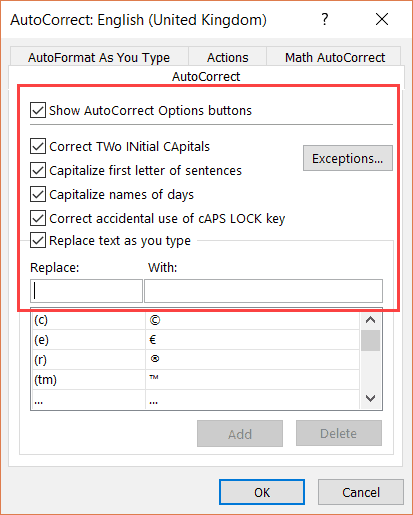Select the registered symbol entry (r)
Viewport: 413px width, 515px height.
196,360
